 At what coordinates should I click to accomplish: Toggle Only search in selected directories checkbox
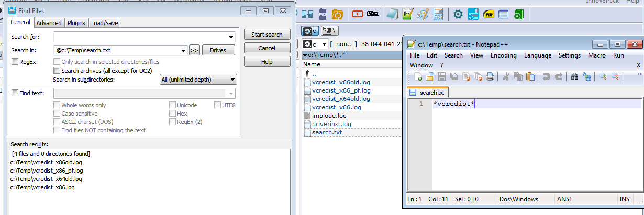point(57,62)
